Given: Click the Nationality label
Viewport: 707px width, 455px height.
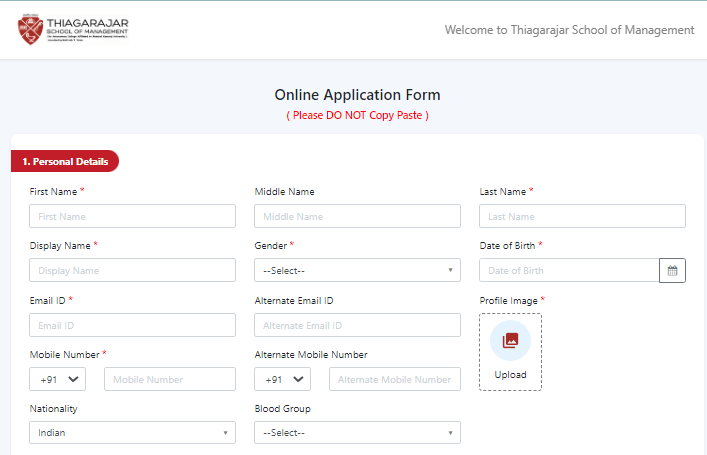Looking at the screenshot, I should (54, 409).
